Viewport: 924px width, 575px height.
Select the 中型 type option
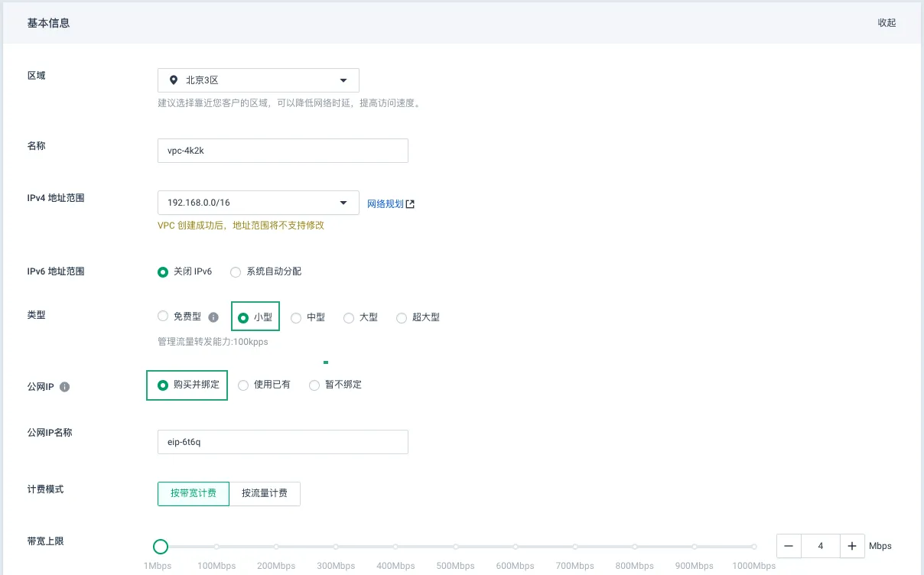(296, 317)
